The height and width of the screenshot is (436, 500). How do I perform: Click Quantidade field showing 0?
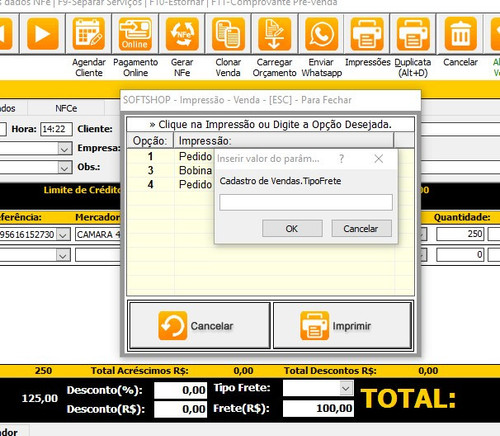click(x=460, y=255)
